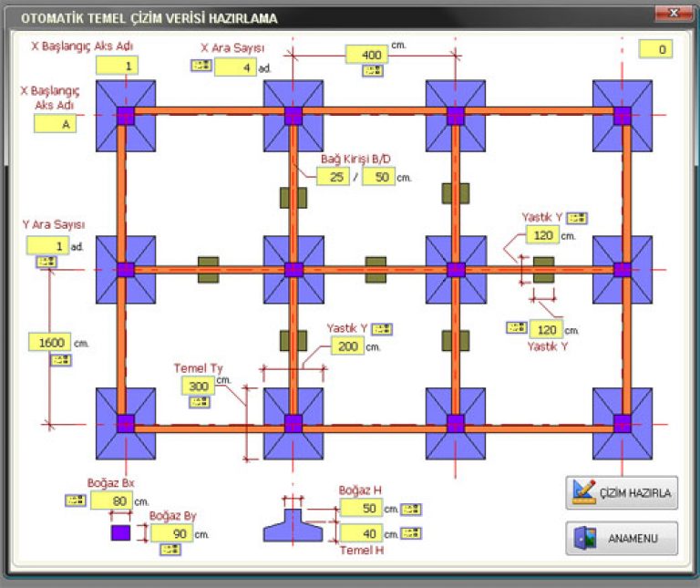This screenshot has width=700, height=588.
Task: Select the X Ara Sayısı input field
Action: [x=235, y=67]
